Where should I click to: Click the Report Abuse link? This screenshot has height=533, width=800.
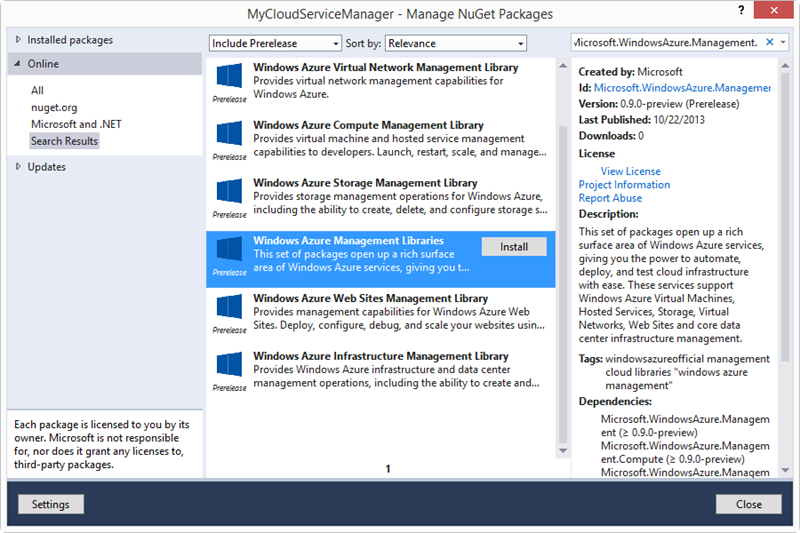point(610,198)
